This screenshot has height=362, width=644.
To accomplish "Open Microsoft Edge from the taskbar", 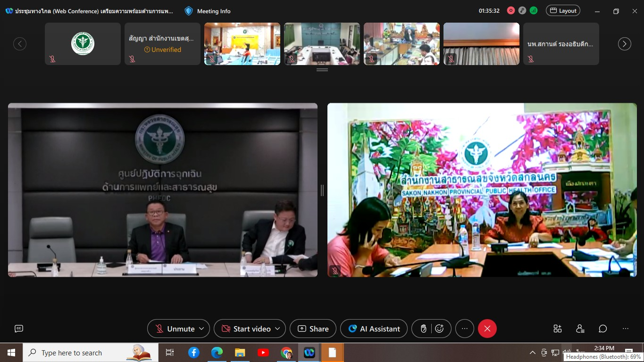I will click(217, 353).
